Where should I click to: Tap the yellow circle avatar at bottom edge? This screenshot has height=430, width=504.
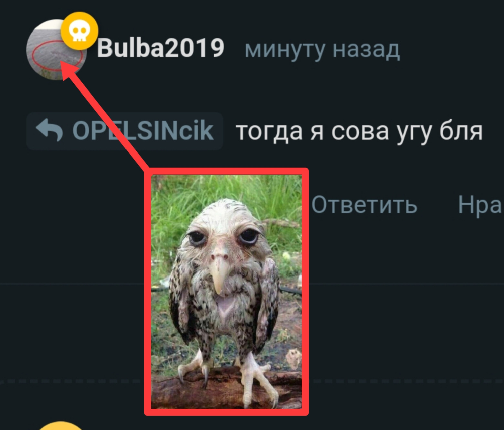[60, 426]
